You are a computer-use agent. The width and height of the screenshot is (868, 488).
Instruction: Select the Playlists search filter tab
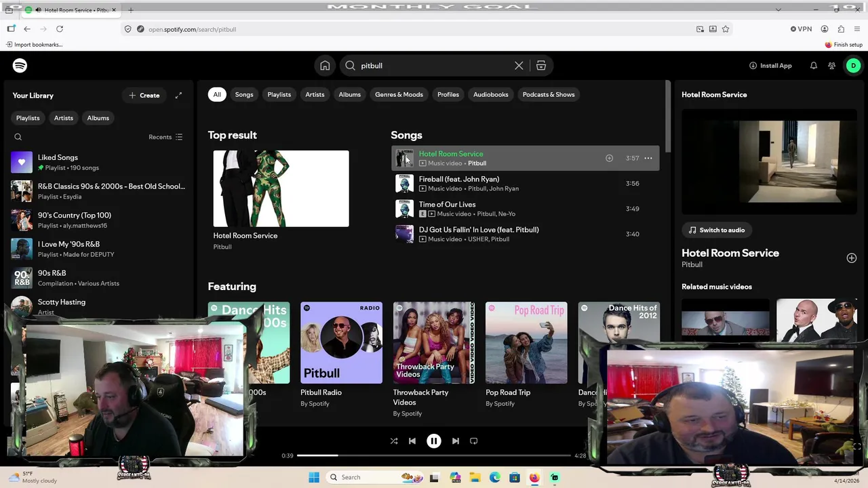279,94
